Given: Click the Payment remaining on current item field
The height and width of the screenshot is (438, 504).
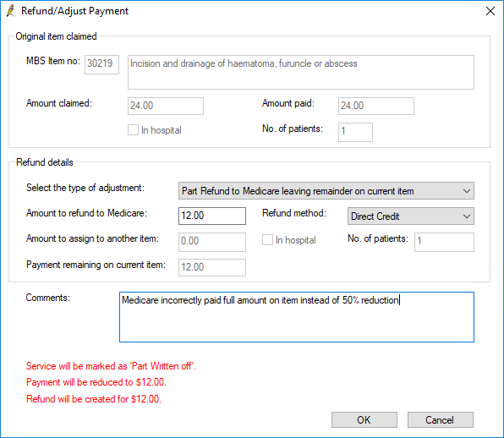Looking at the screenshot, I should [212, 267].
